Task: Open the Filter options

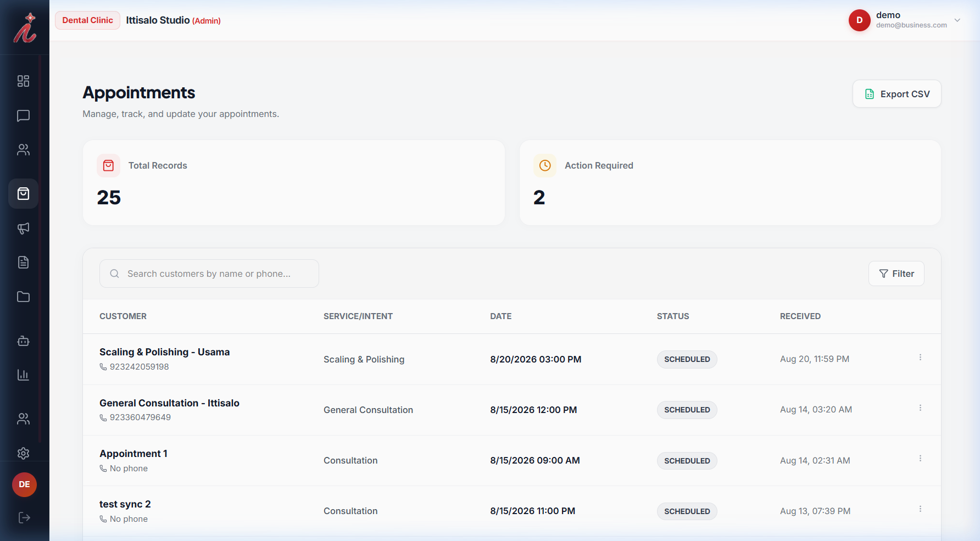Action: click(x=896, y=274)
